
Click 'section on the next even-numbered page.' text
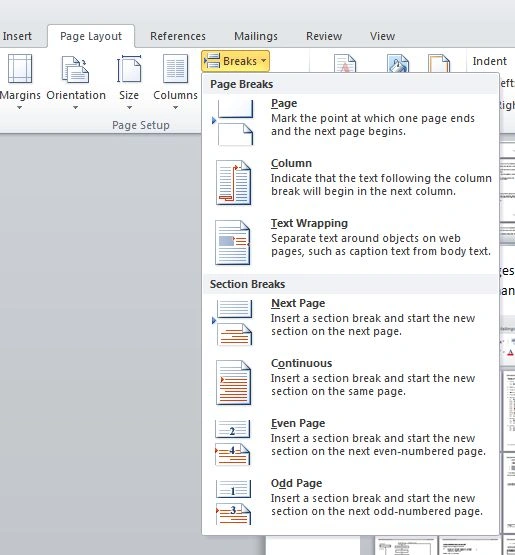tap(378, 451)
